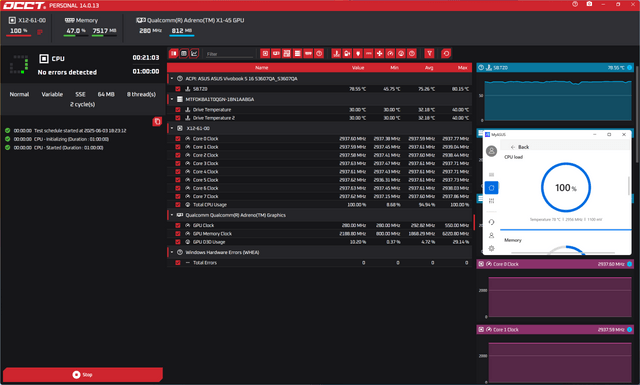Collapse the Qualcomm Adreno Graphics group

172,215
